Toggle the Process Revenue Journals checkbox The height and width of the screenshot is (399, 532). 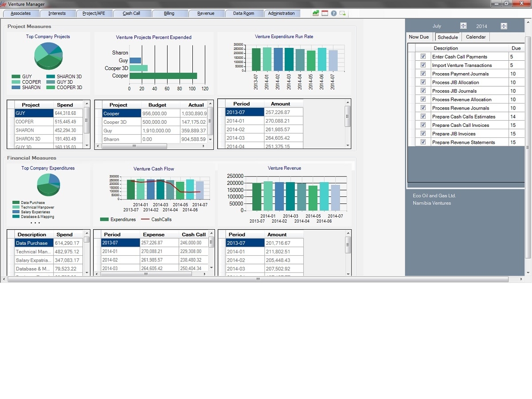[x=423, y=108]
